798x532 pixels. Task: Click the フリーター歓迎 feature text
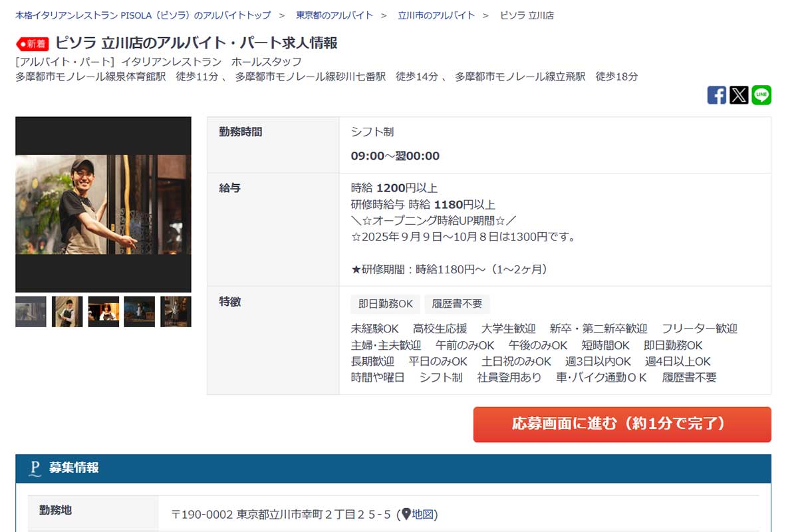[x=700, y=329]
